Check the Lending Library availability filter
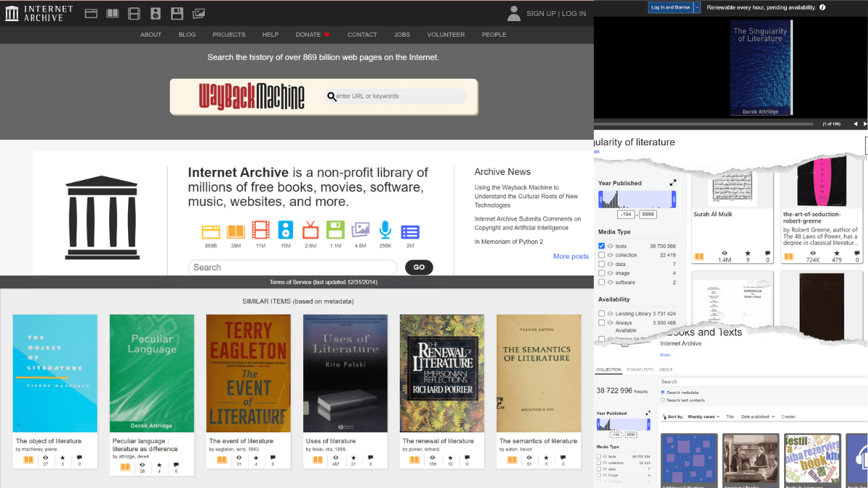The width and height of the screenshot is (868, 488). click(x=603, y=314)
